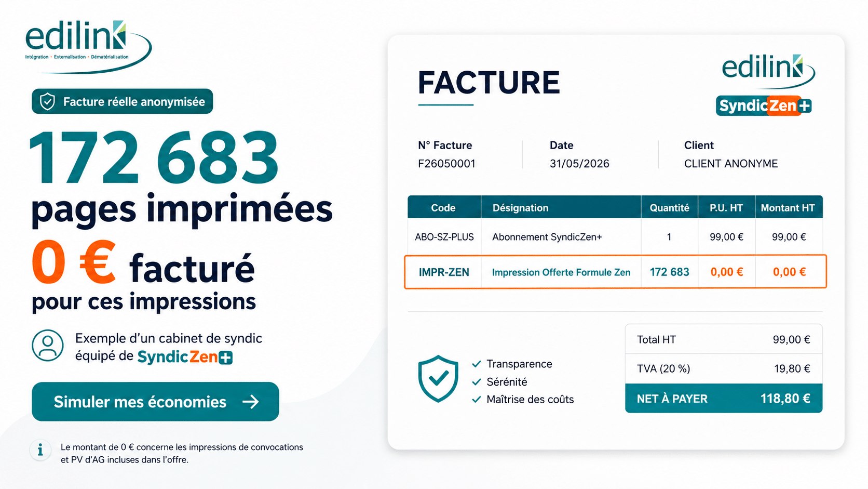Click the Maîtrise des coûts checkmark
The height and width of the screenshot is (489, 868).
(476, 400)
